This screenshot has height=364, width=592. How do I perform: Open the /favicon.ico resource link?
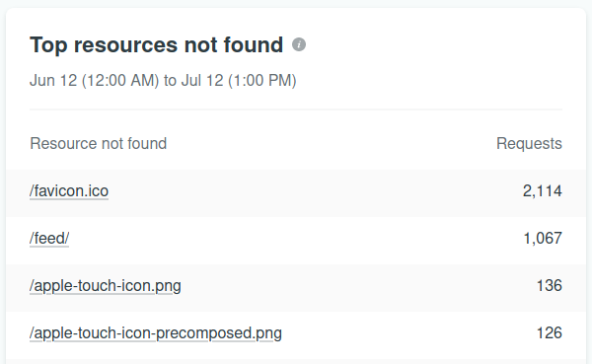click(x=69, y=191)
